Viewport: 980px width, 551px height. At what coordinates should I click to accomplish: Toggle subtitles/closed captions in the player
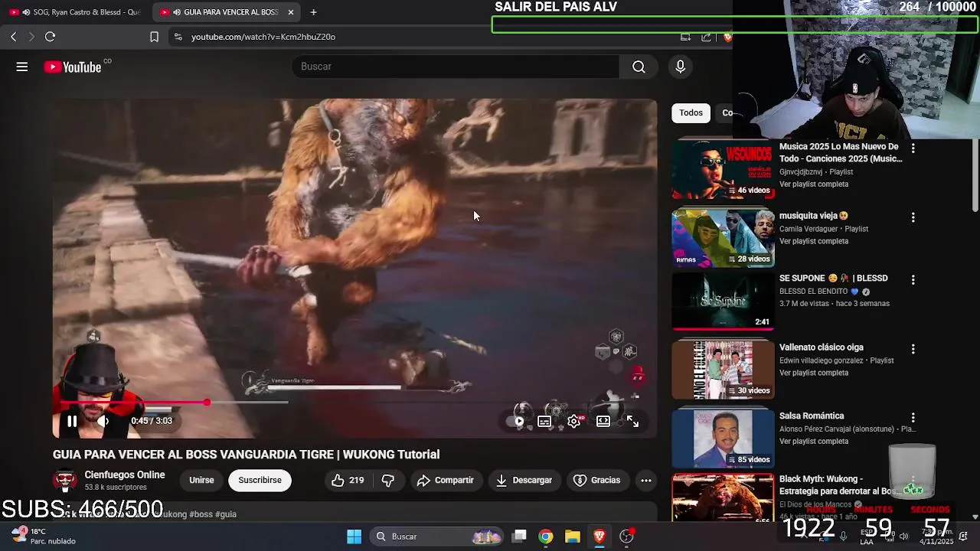(544, 421)
